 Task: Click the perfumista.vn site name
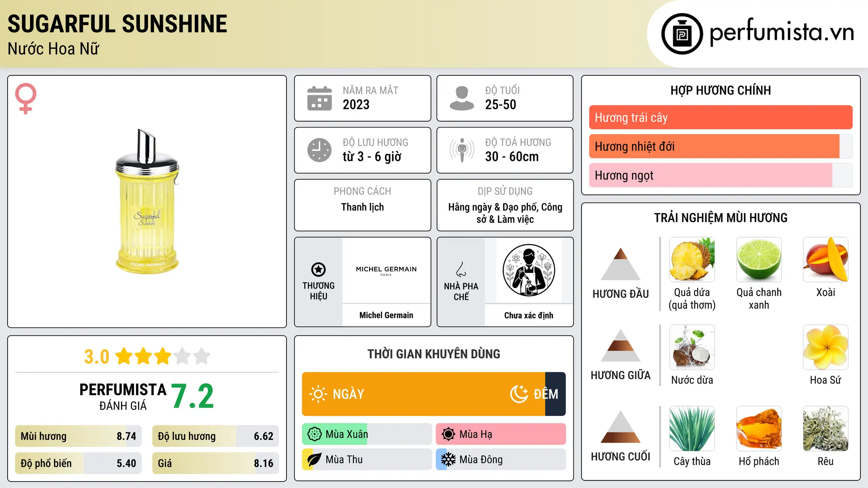[782, 32]
